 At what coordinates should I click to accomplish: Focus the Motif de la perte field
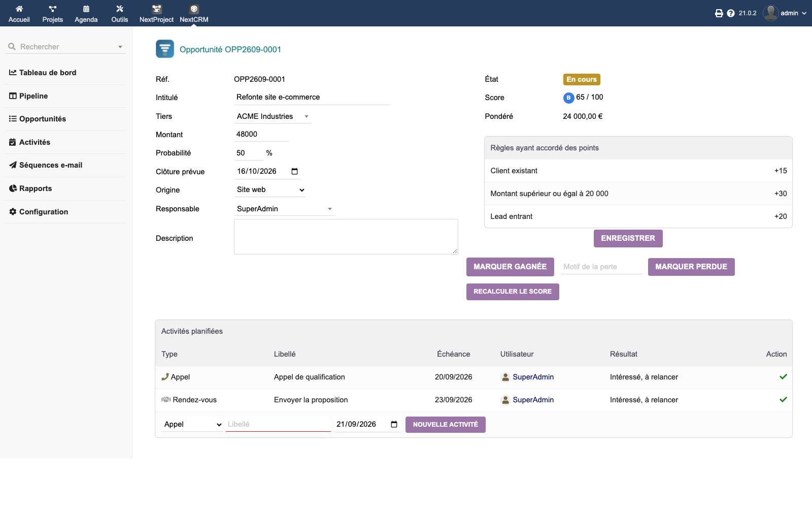[602, 267]
